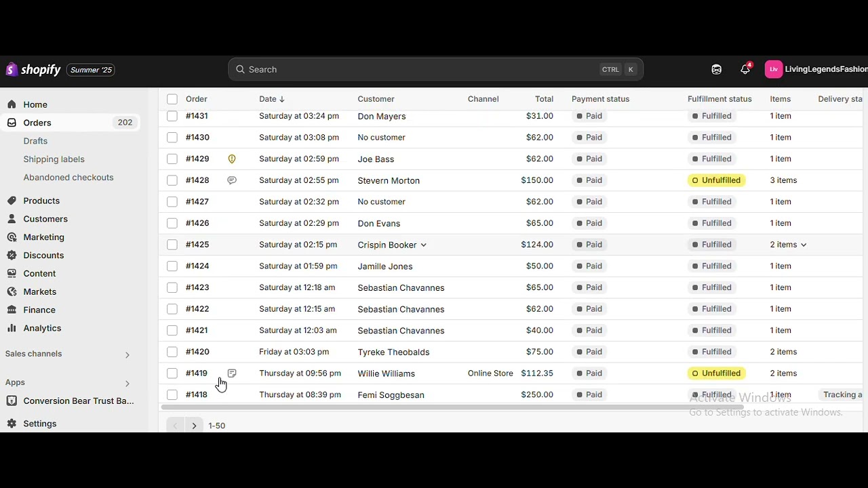Select the checkbox for order #1422
This screenshot has width=868, height=488.
tap(172, 309)
